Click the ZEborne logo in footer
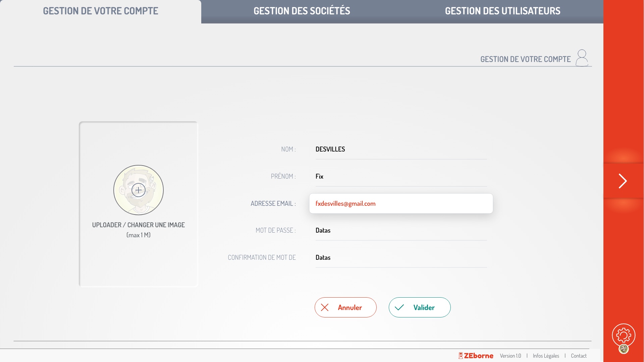Viewport: 644px width, 362px height. (476, 356)
